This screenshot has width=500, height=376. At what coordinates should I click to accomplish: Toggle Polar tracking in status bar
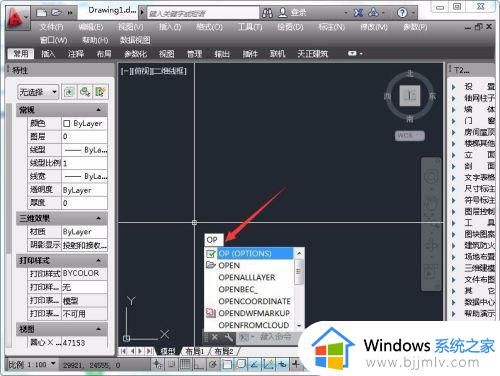click(x=213, y=365)
